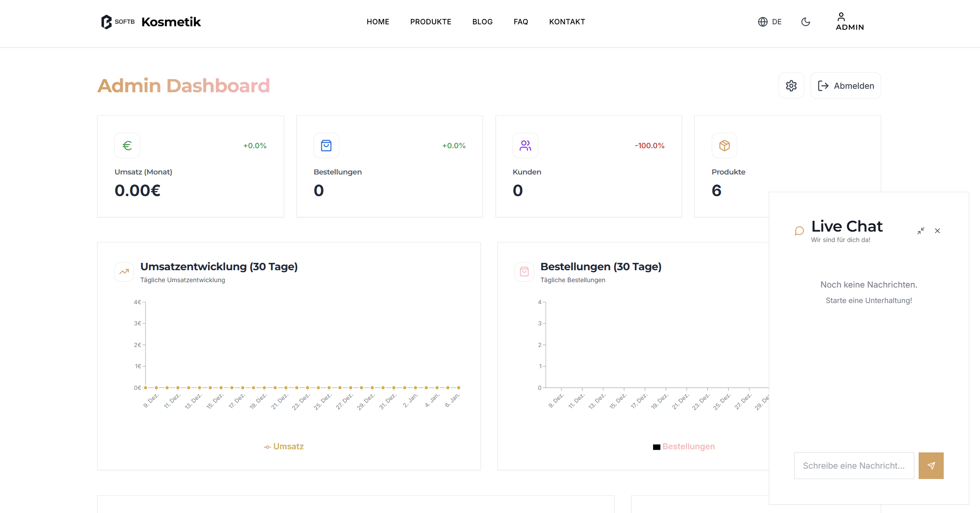Go to the BLOG page
980x513 pixels.
(x=482, y=22)
